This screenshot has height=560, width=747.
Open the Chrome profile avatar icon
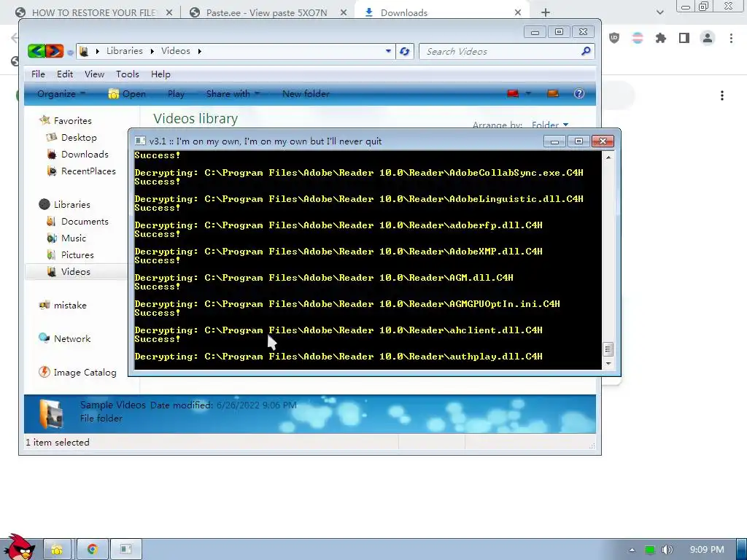708,38
